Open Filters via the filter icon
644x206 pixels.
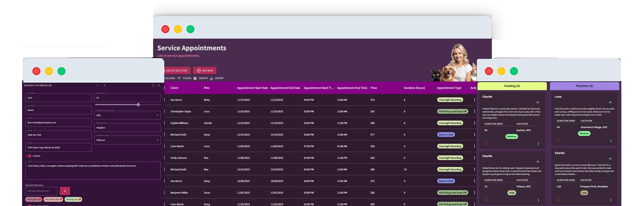179,78
